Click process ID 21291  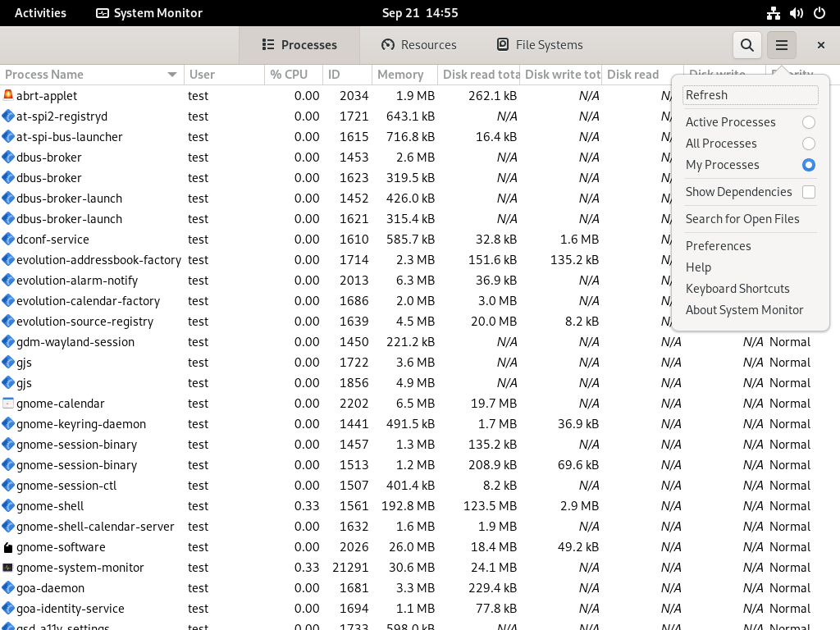click(x=350, y=568)
